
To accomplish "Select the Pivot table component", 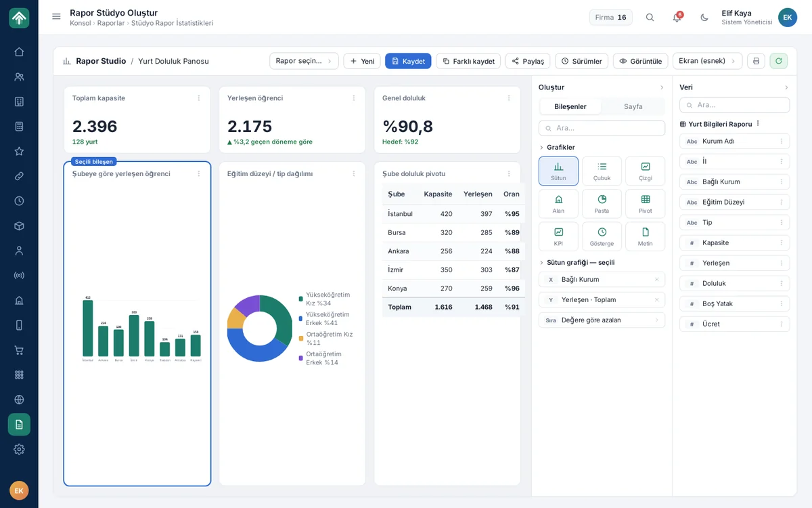I will (646, 204).
